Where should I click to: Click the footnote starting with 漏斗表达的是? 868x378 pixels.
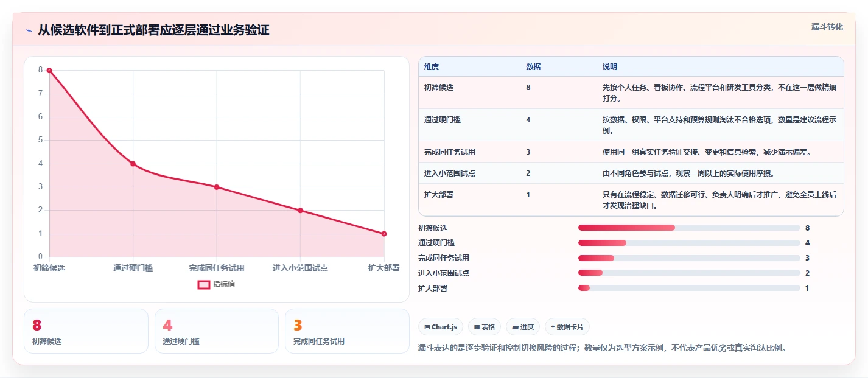click(603, 348)
